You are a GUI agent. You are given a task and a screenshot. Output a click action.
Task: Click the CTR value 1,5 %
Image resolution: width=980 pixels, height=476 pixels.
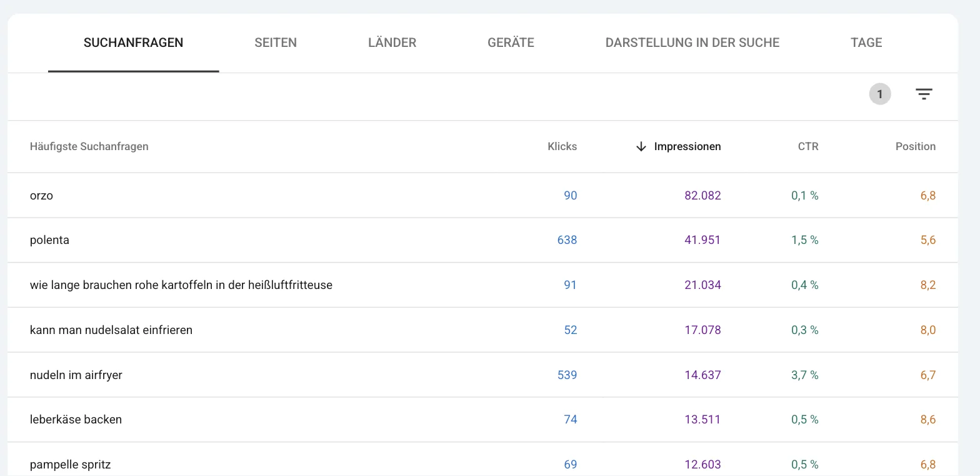pos(805,240)
